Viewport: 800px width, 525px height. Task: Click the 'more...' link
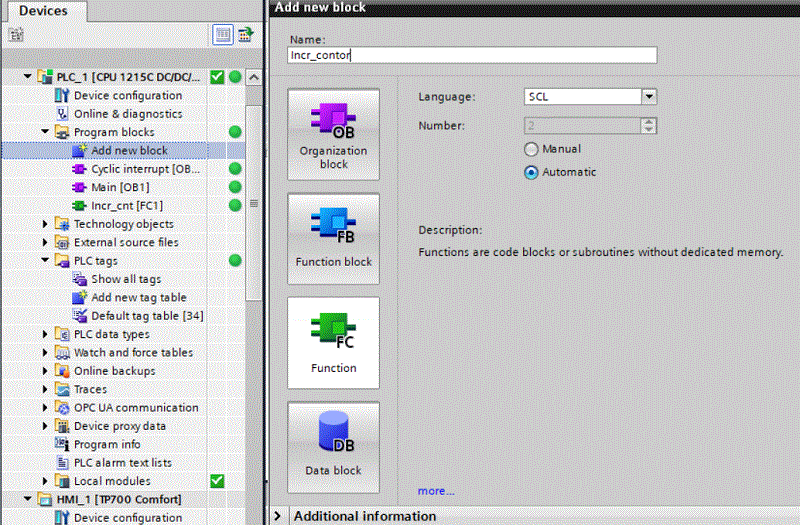click(435, 491)
